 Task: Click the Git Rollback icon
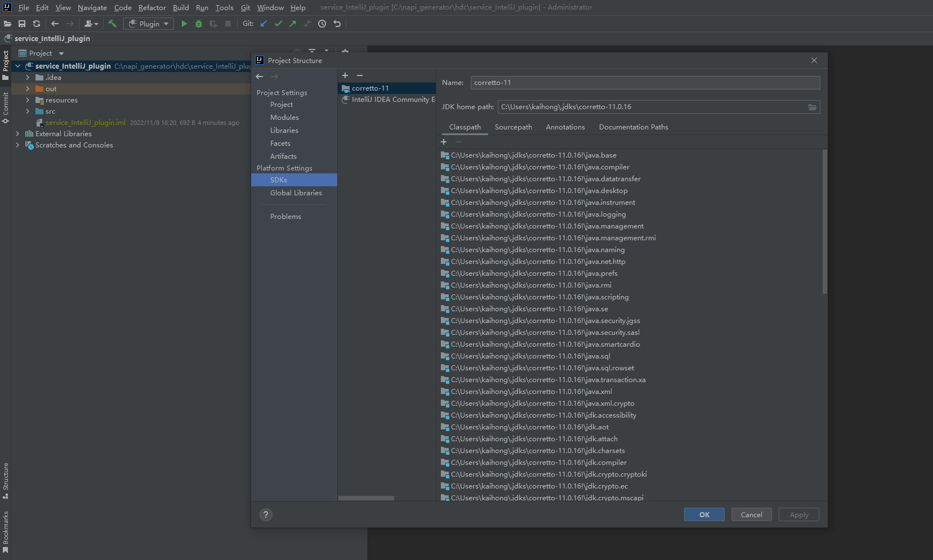[337, 24]
